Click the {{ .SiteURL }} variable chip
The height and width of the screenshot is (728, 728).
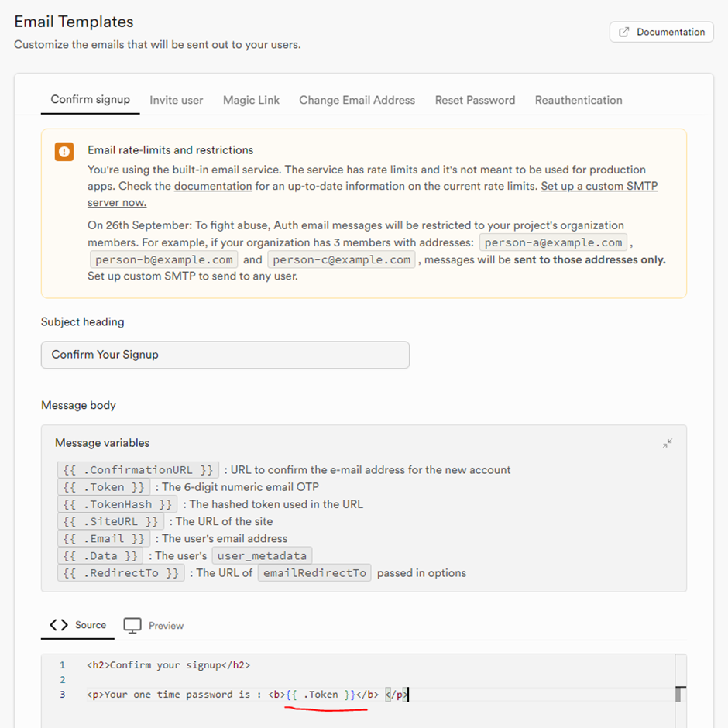click(x=111, y=521)
